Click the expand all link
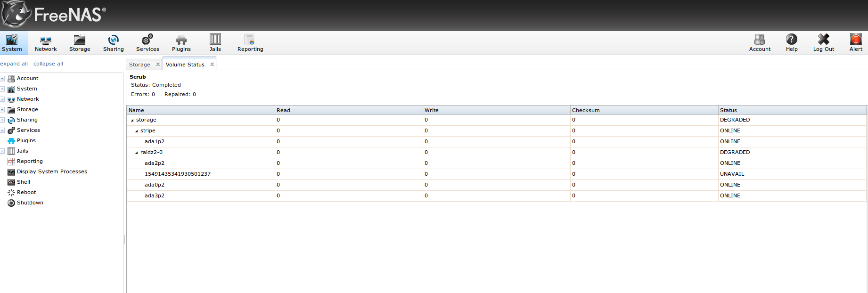This screenshot has height=293, width=868. tap(14, 64)
